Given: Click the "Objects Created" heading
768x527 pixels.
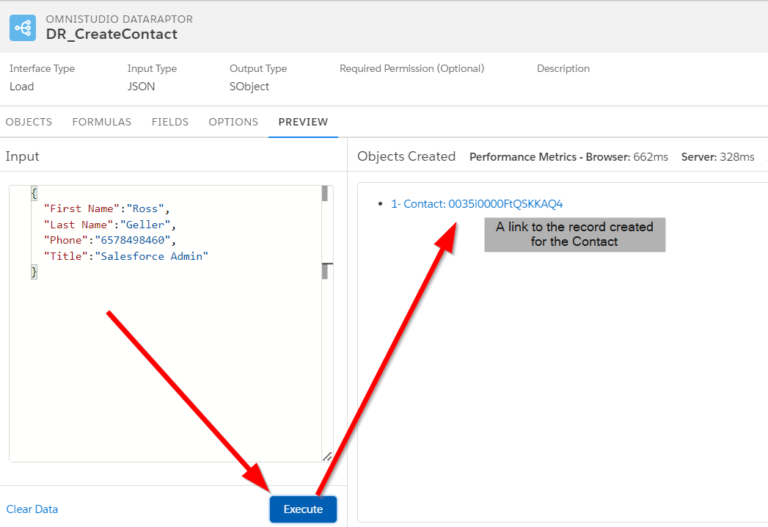Looking at the screenshot, I should click(x=406, y=157).
